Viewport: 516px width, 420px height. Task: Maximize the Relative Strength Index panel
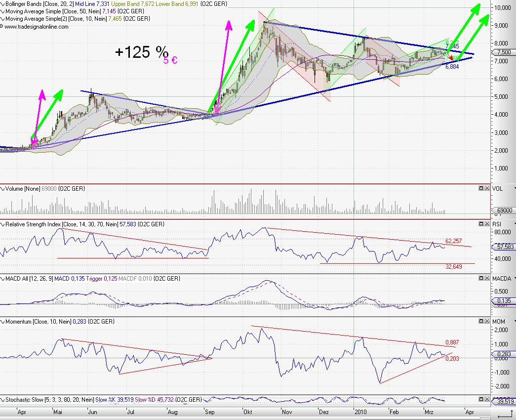[480, 224]
